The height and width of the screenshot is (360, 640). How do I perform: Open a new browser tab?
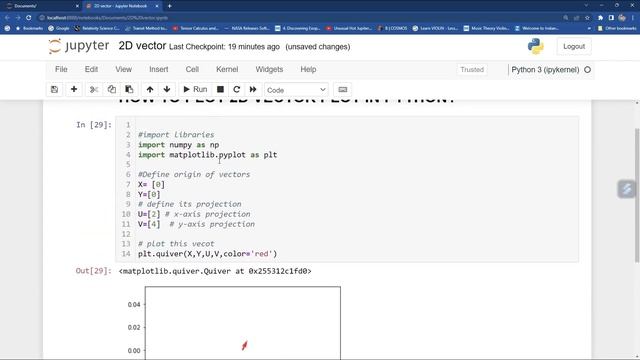(x=169, y=6)
